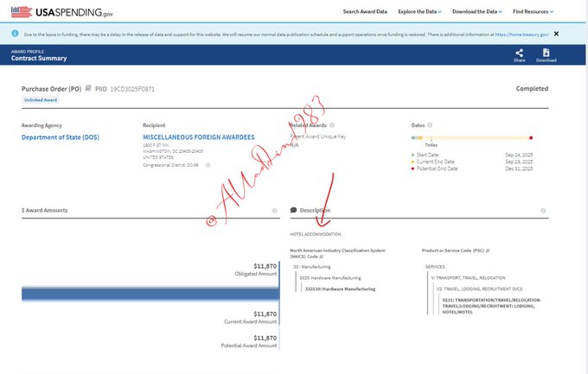Expand the Explore the Data dropdown
Screen dimensions: 588x374
coord(419,11)
